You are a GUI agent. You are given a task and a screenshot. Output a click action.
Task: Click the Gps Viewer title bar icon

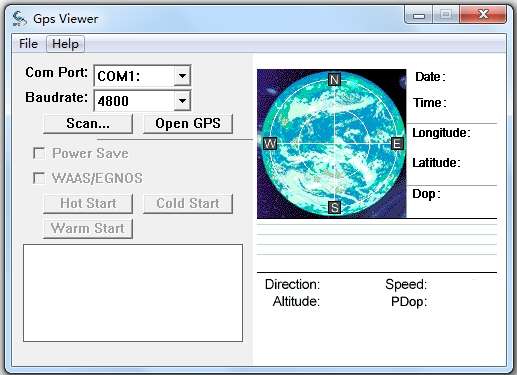pyautogui.click(x=19, y=18)
